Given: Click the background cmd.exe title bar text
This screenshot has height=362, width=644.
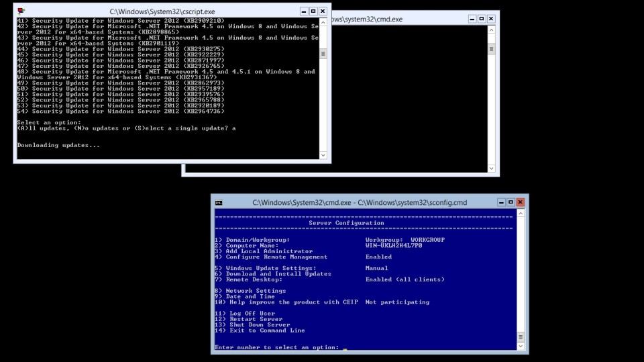Looking at the screenshot, I should coord(367,19).
